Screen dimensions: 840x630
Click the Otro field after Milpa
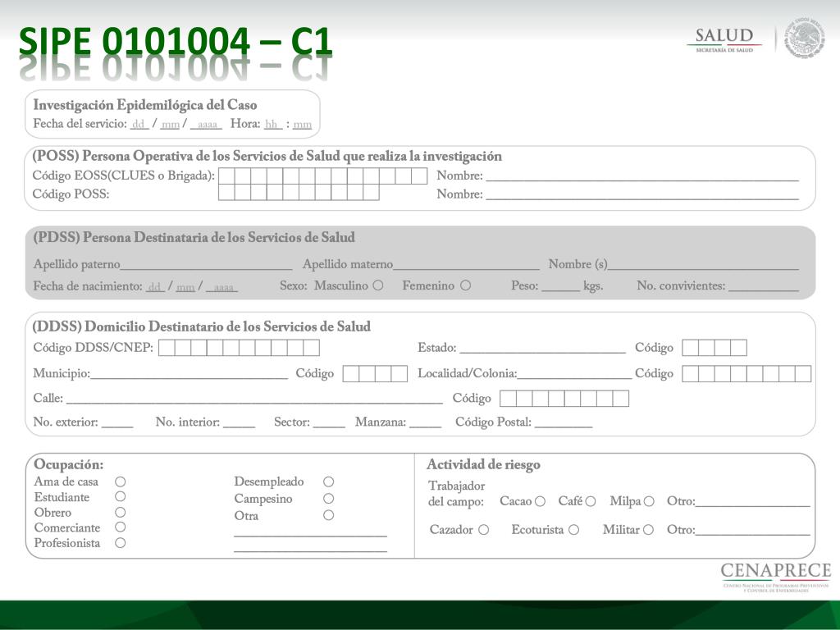point(753,501)
